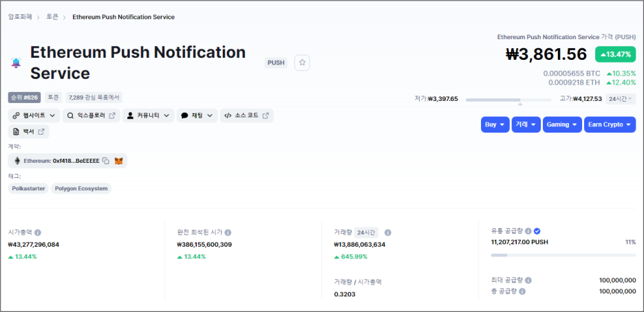Add PUSH to watchlist with star icon
This screenshot has width=644, height=312.
[x=302, y=63]
